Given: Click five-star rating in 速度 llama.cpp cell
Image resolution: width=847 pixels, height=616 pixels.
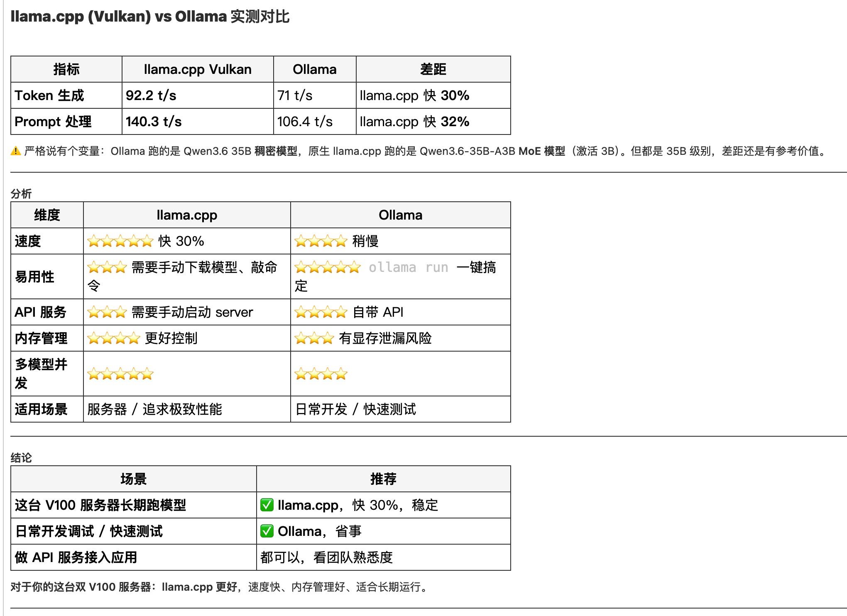Looking at the screenshot, I should (x=120, y=241).
